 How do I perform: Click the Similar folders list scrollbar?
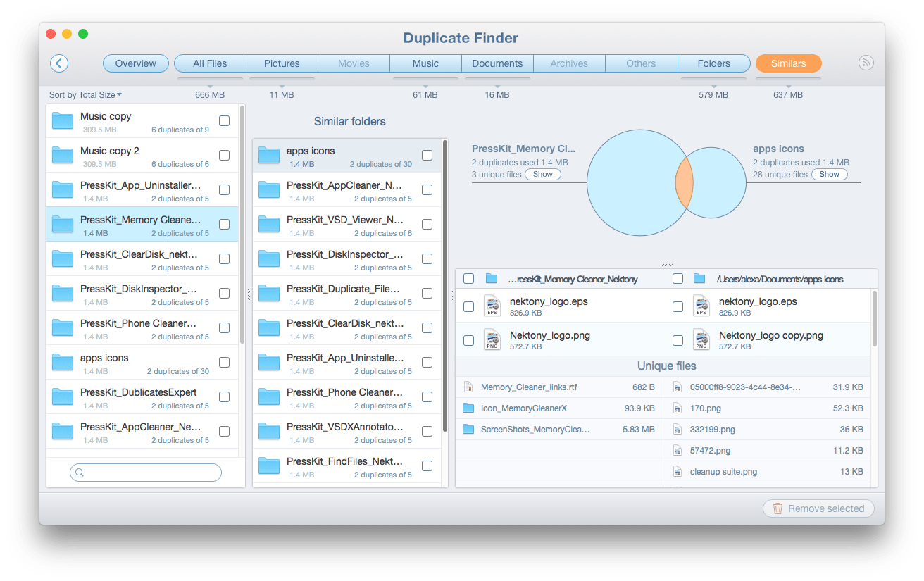point(445,285)
